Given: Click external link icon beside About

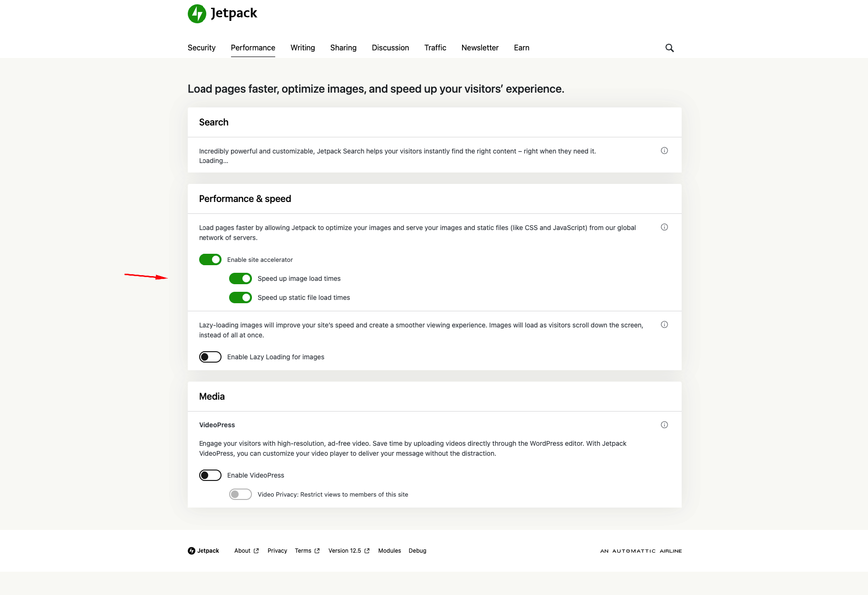Looking at the screenshot, I should pyautogui.click(x=256, y=551).
